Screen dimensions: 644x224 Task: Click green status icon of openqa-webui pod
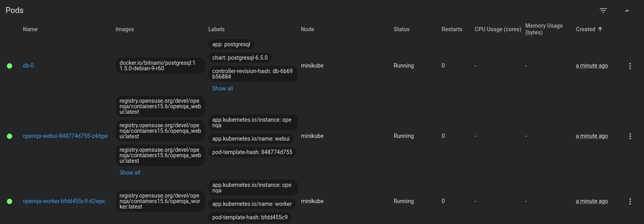point(9,136)
